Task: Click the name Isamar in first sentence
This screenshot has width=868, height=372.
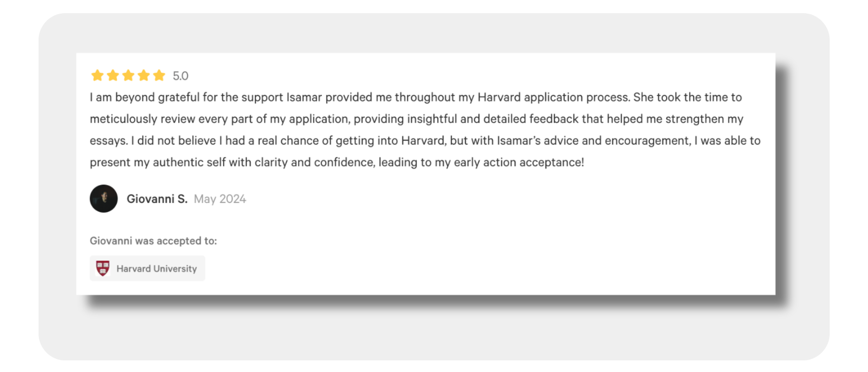Action: tap(304, 97)
